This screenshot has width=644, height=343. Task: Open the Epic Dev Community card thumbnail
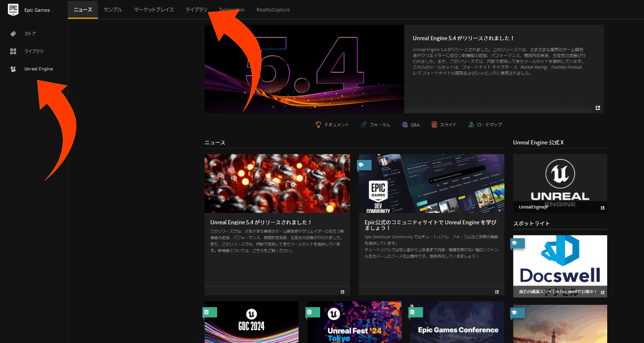pyautogui.click(x=431, y=183)
